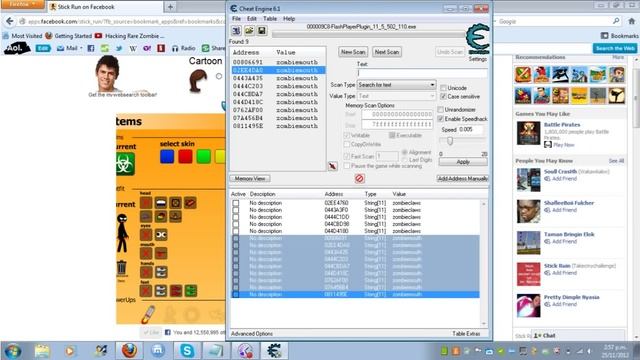This screenshot has height=360, width=640.
Task: Click the search magnifier in Google box
Action: [x=616, y=21]
